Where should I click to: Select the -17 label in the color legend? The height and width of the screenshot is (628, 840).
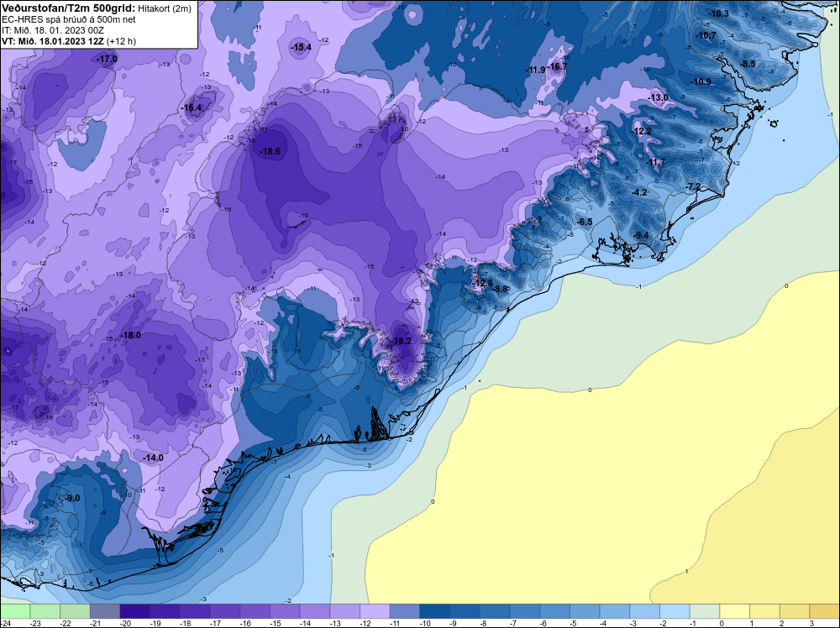[215, 623]
